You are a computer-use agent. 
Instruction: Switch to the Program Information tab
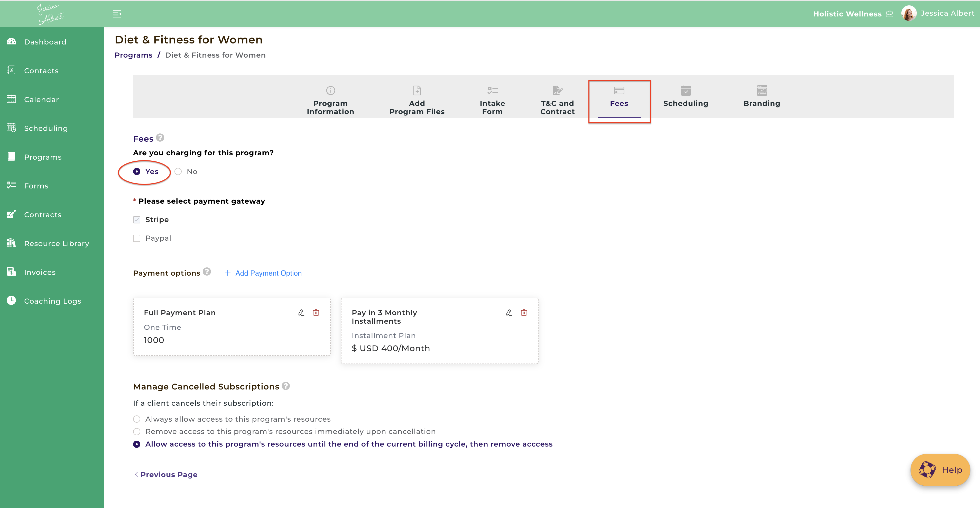coord(330,101)
